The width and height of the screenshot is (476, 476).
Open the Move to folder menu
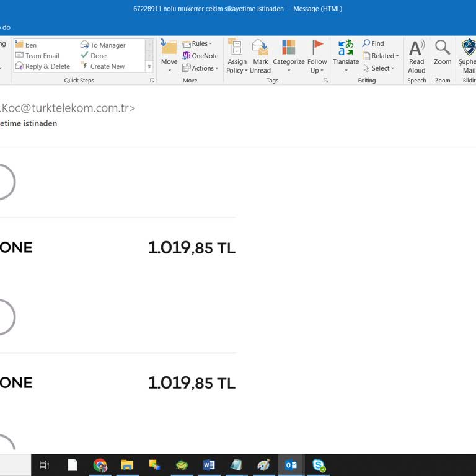click(x=169, y=55)
